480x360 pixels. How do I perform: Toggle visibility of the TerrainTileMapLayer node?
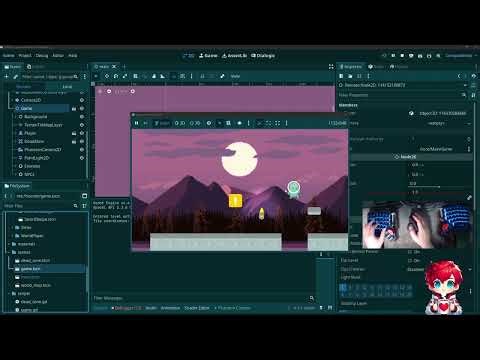[x=82, y=125]
